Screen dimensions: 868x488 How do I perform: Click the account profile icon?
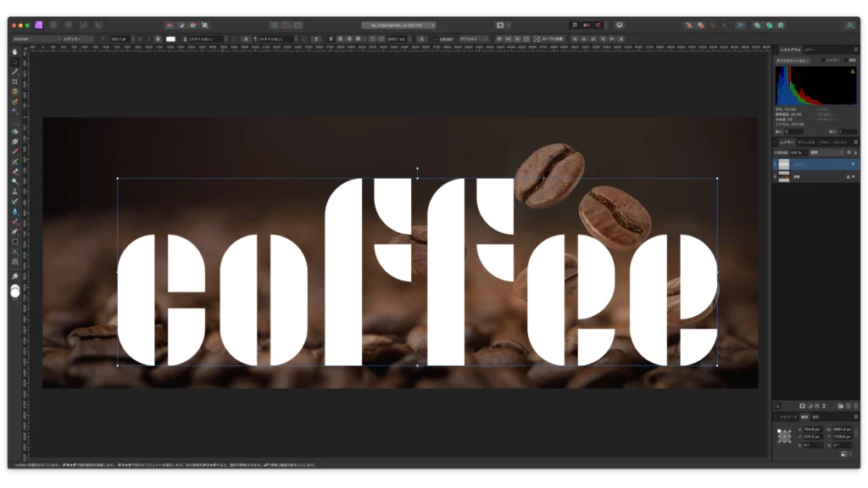[849, 25]
